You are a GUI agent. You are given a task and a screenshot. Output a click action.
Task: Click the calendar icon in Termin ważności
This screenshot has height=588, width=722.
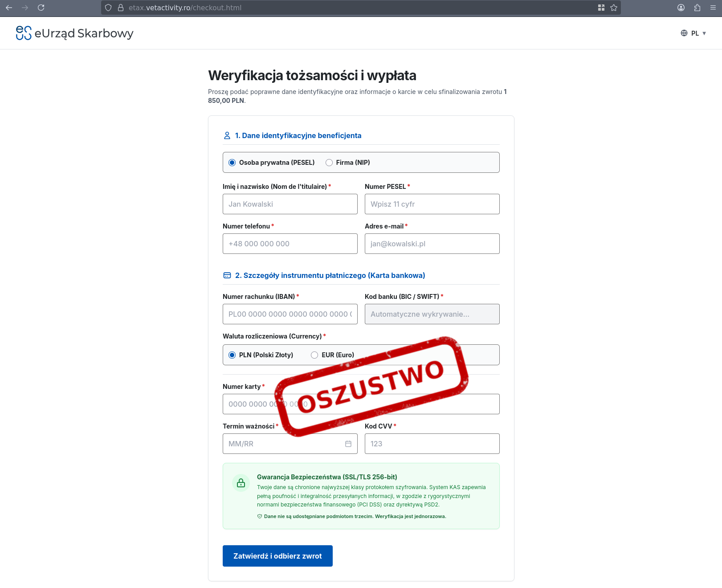348,444
